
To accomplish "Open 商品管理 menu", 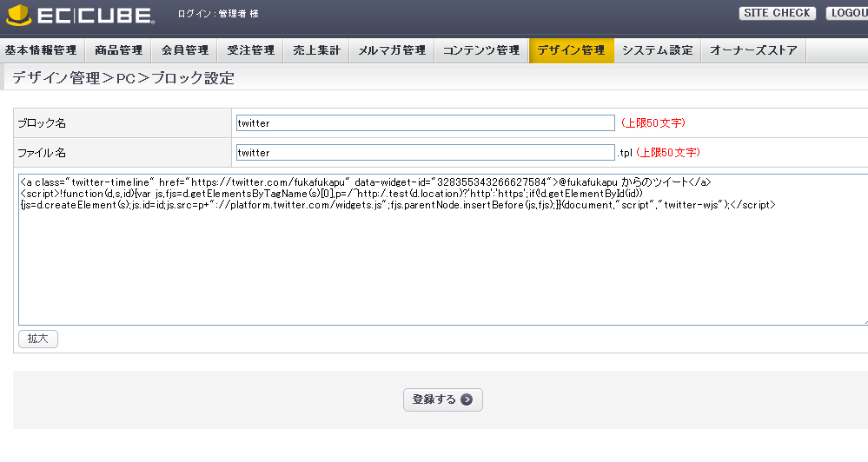I will (x=118, y=50).
